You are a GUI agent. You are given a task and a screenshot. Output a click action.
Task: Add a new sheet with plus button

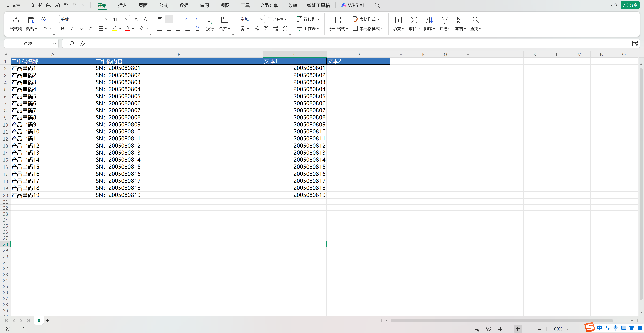47,320
